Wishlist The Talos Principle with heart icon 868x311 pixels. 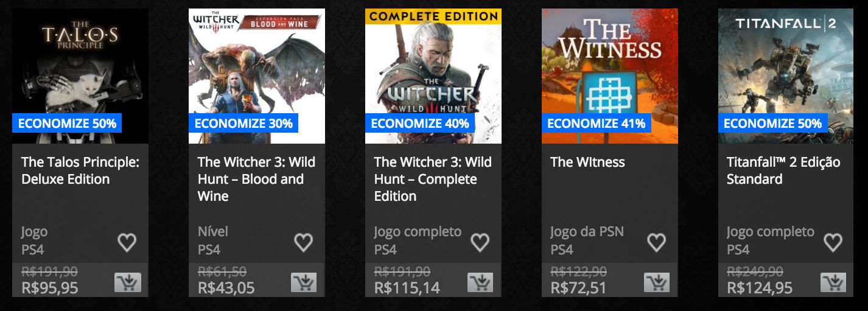[127, 242]
